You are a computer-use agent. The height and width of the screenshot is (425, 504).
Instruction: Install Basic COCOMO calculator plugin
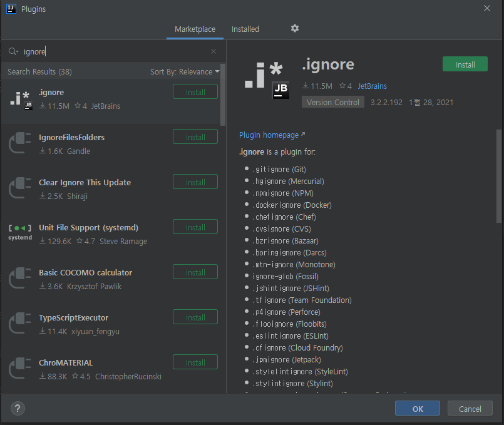click(195, 272)
